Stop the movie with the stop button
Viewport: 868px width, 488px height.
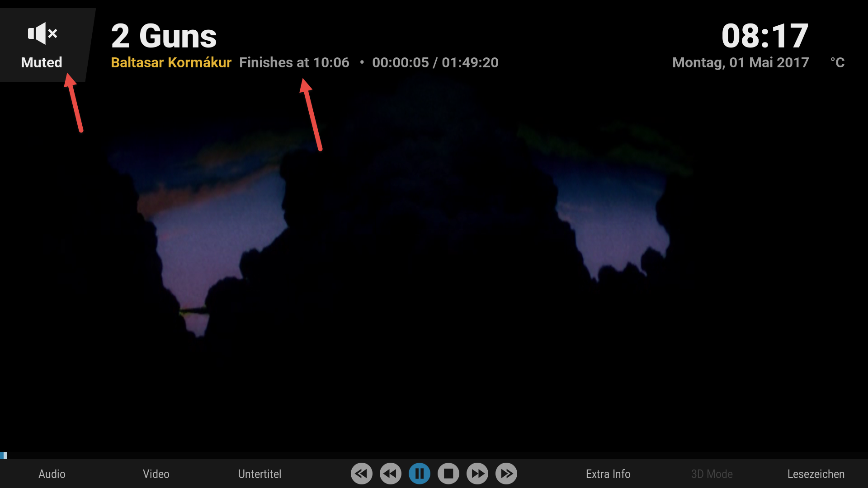(x=448, y=474)
